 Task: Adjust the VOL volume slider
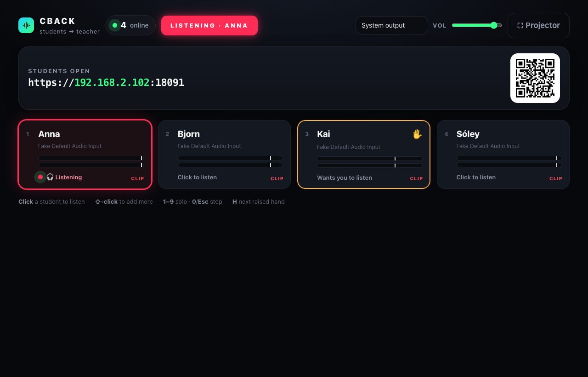click(477, 25)
